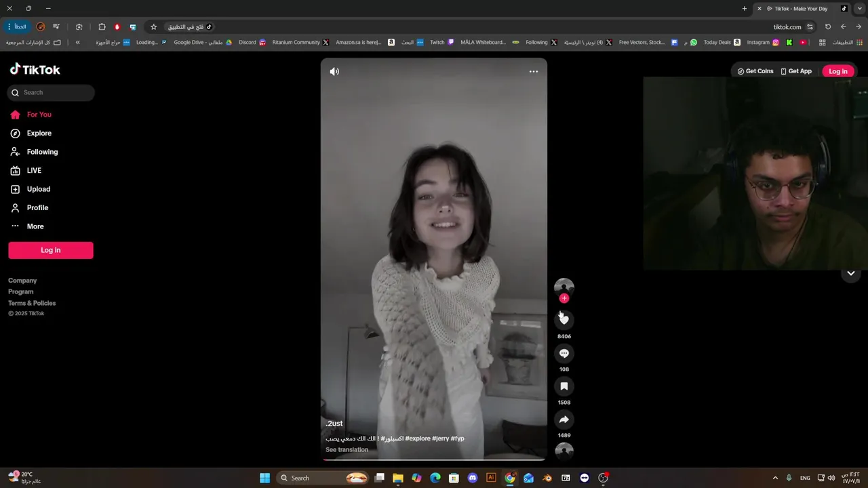Viewport: 868px width, 488px height.
Task: Open the YouTube bookmark icon
Action: pos(803,42)
